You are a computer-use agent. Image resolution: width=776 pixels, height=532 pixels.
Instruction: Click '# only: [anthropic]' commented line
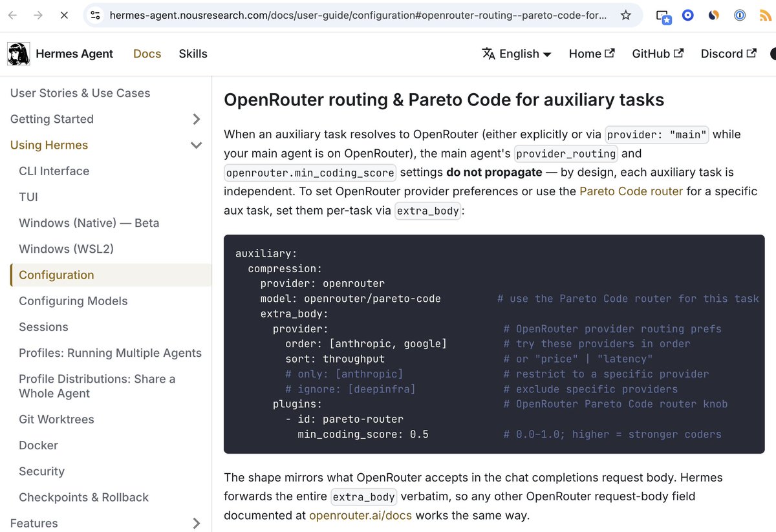[344, 374]
